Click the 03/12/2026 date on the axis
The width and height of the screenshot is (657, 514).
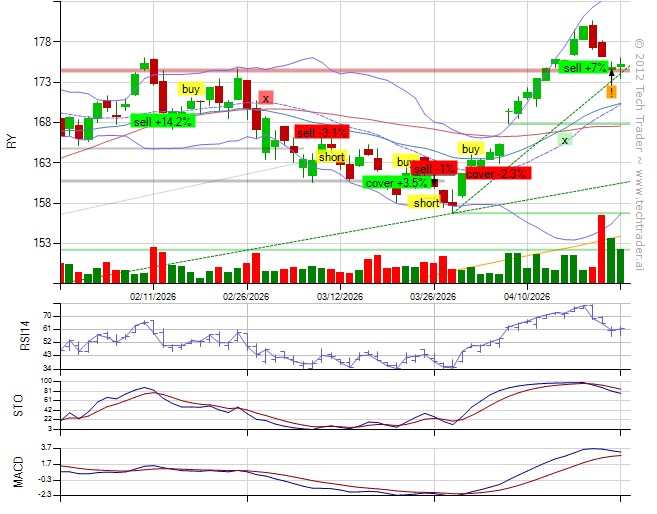[x=341, y=296]
